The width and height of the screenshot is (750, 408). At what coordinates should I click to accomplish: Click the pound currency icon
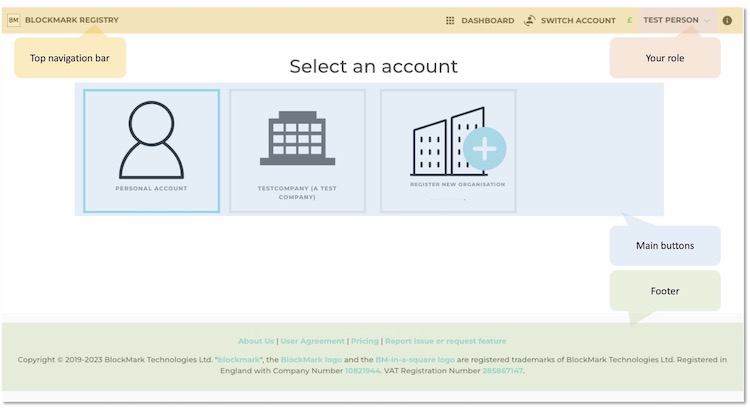[x=629, y=20]
